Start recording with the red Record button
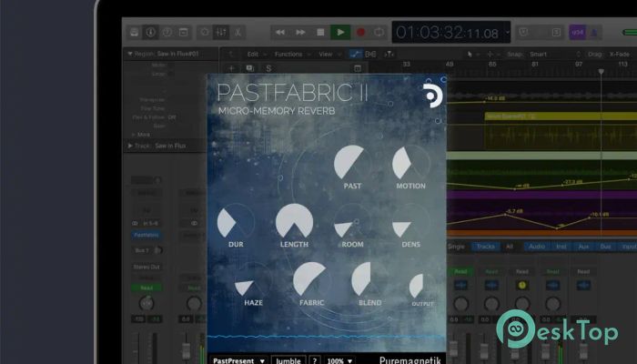637x364 pixels. [x=360, y=33]
